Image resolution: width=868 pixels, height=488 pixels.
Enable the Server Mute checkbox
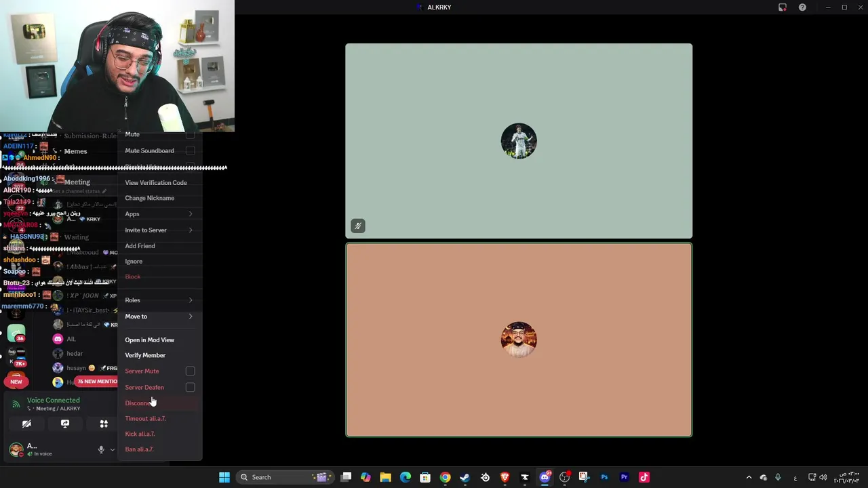click(x=190, y=371)
